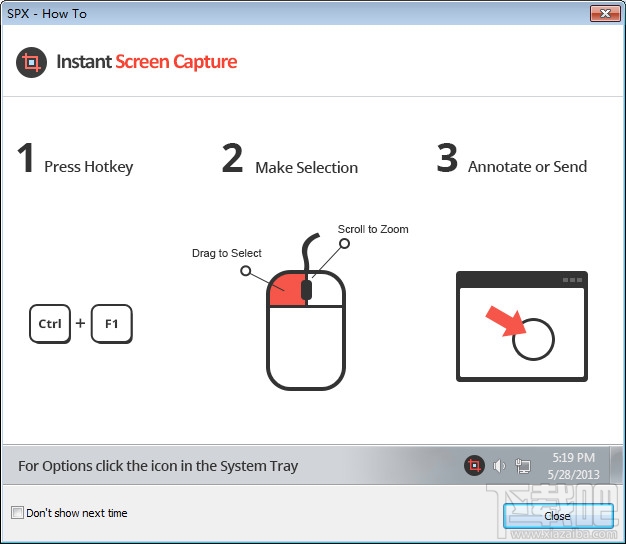The width and height of the screenshot is (626, 544).
Task: Click the annotate window illustration
Action: point(522,326)
